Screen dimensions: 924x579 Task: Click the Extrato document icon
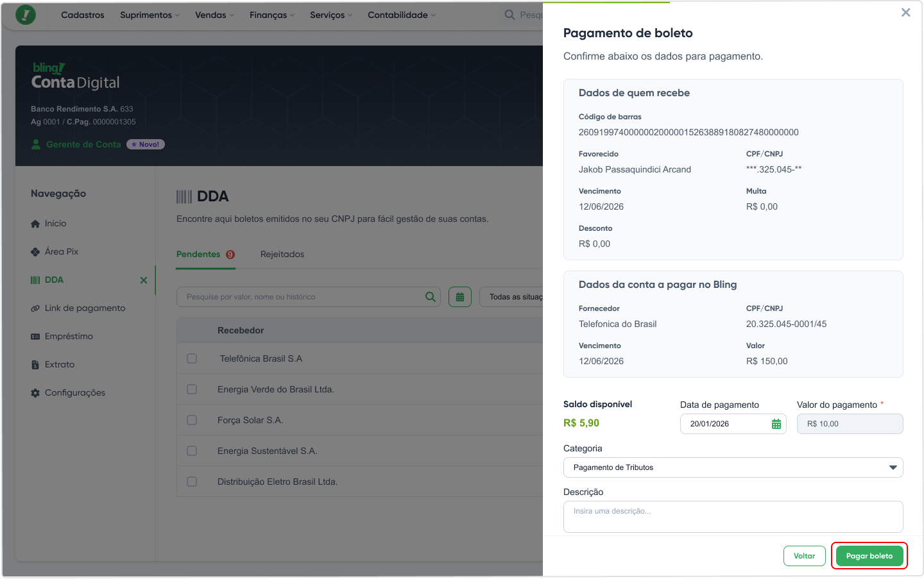pyautogui.click(x=35, y=365)
